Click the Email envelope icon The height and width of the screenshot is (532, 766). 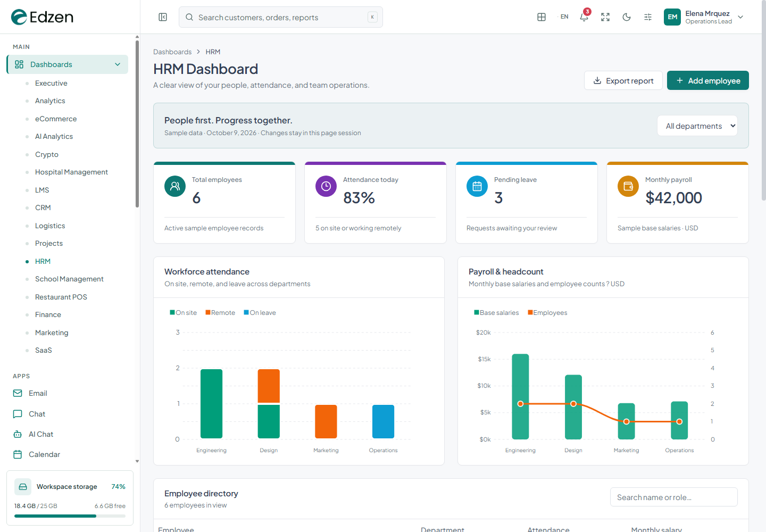18,393
